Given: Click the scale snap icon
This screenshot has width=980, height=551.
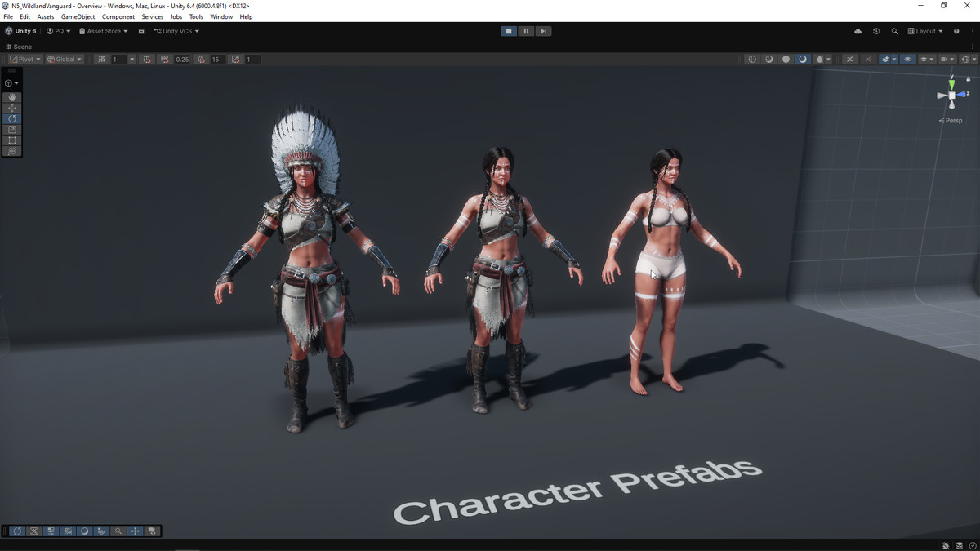Looking at the screenshot, I should 236,60.
